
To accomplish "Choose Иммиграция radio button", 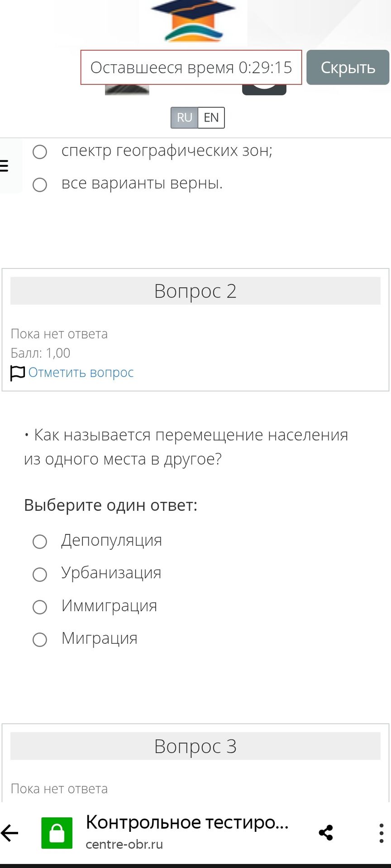I will pos(40,607).
